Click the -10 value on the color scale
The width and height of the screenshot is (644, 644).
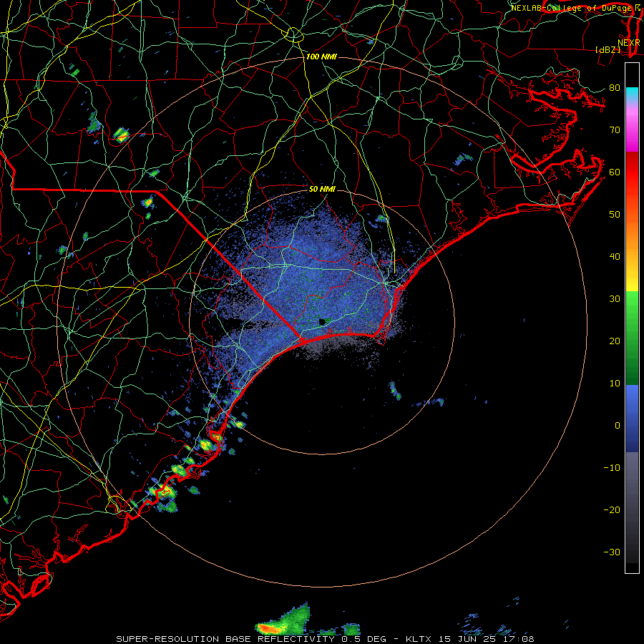coord(612,468)
